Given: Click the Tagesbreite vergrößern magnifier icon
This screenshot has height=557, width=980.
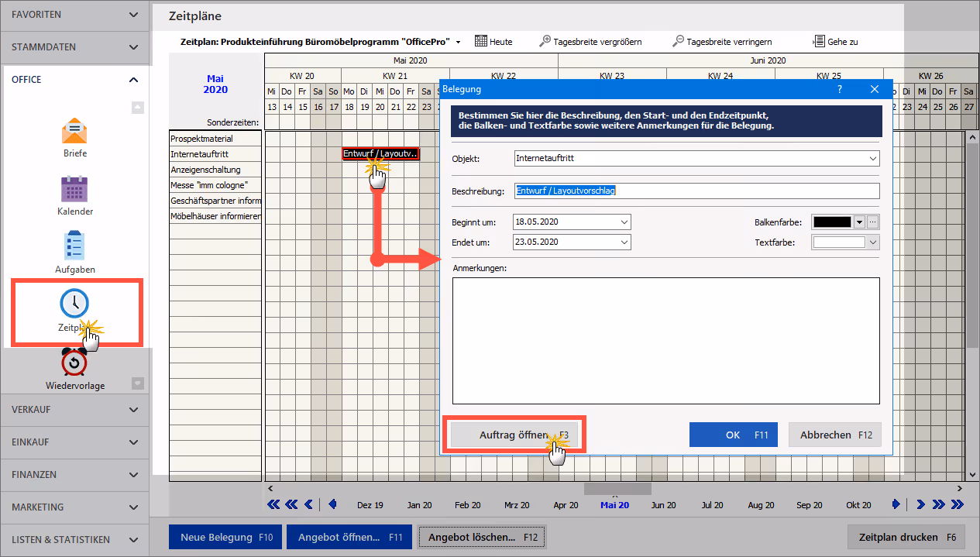Looking at the screenshot, I should tap(545, 41).
